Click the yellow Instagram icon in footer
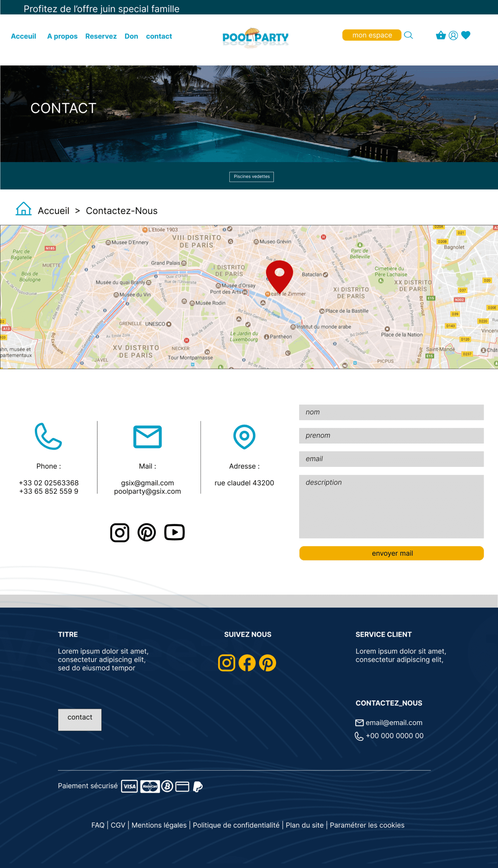 click(226, 663)
